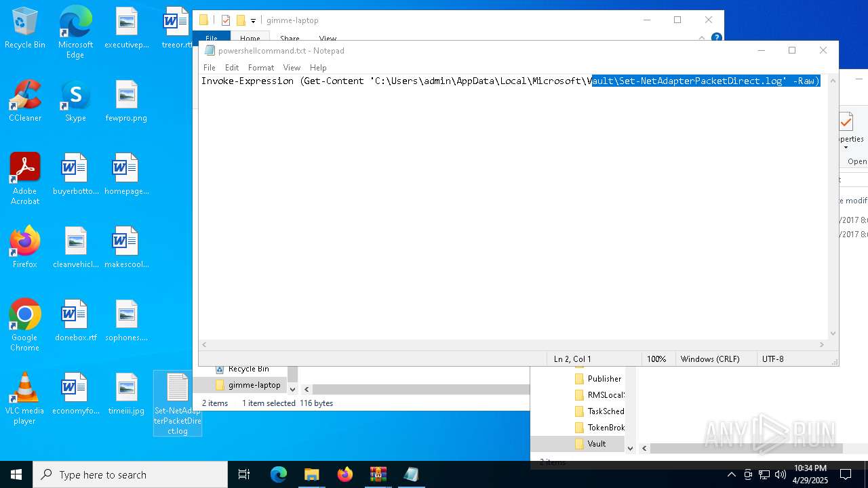
Task: Open Notepad's Help menu
Action: [318, 68]
